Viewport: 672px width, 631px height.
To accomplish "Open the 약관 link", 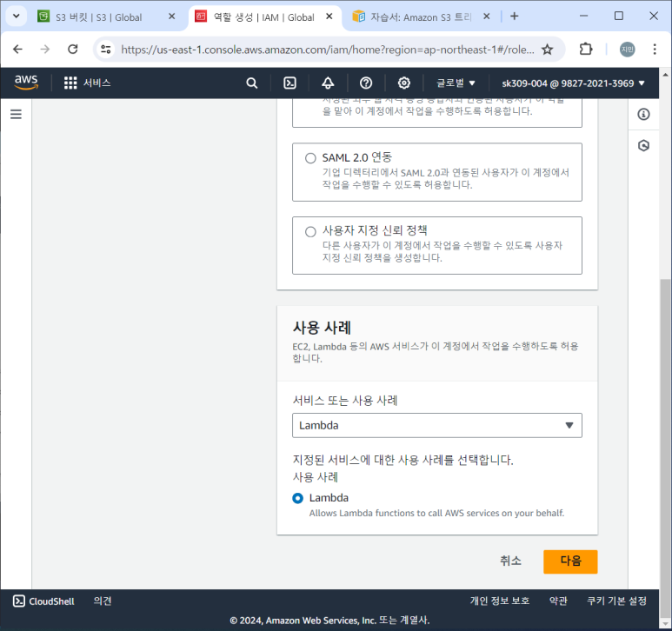I will tap(558, 601).
